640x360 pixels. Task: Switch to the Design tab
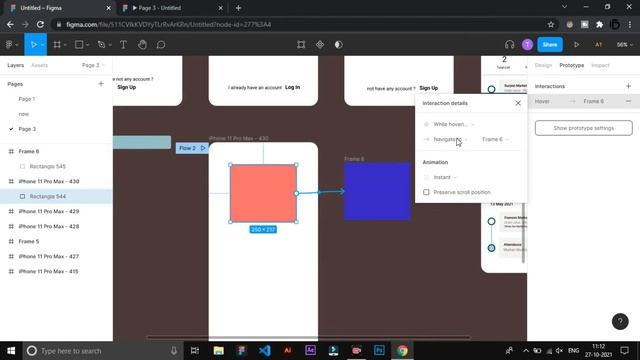pos(543,65)
